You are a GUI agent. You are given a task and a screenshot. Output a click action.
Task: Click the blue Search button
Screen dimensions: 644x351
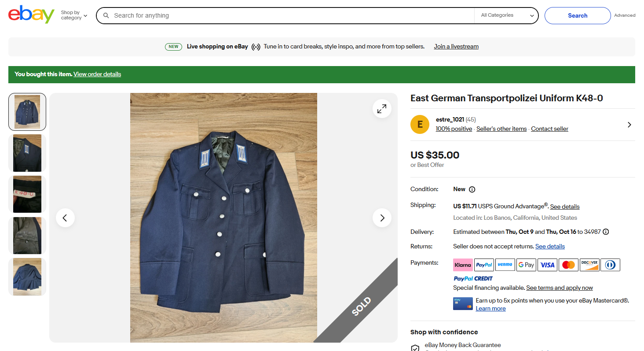pos(577,15)
